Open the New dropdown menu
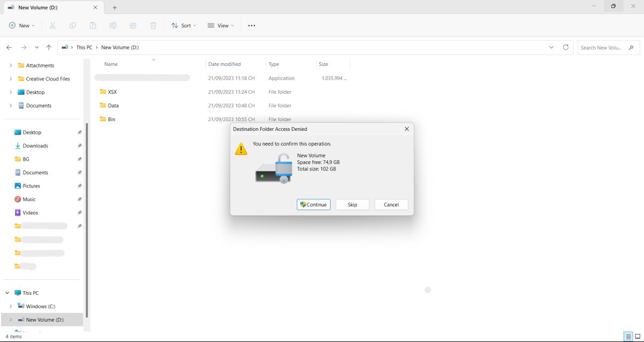 22,25
